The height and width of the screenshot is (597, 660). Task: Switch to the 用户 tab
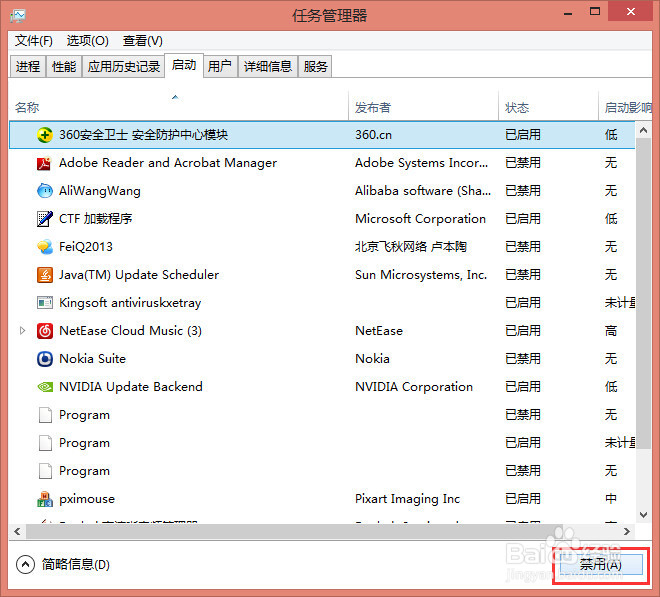(x=220, y=67)
